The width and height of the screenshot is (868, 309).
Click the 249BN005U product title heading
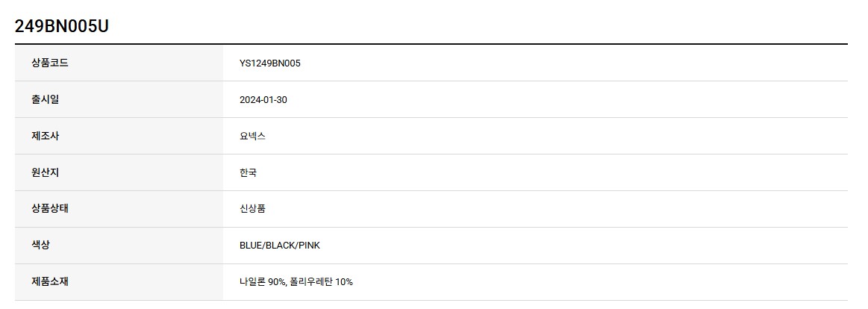(61, 25)
